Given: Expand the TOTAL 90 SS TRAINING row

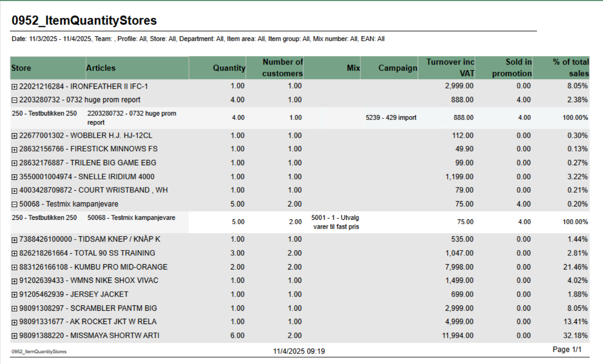Looking at the screenshot, I should (x=15, y=254).
